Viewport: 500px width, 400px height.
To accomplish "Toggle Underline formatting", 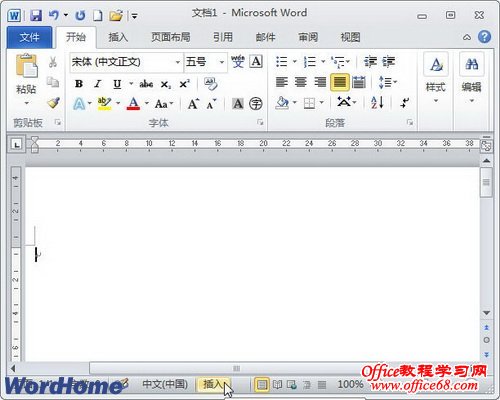I will (117, 84).
